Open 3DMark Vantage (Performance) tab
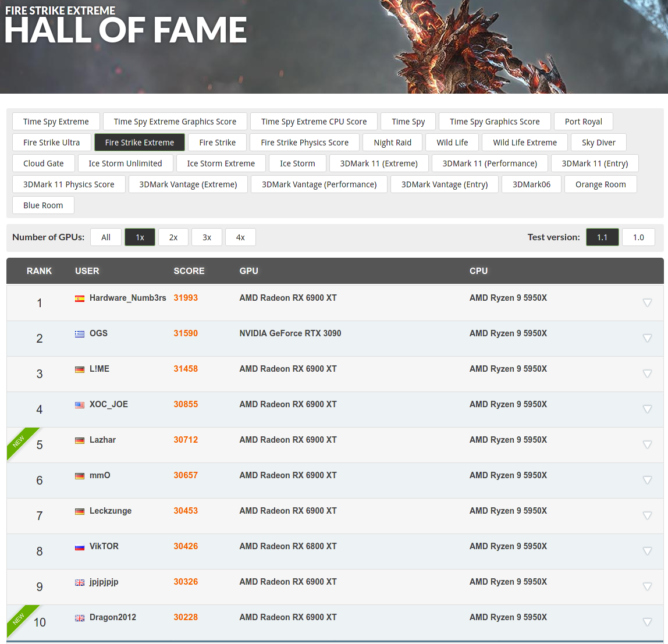The image size is (668, 644). pos(319,184)
